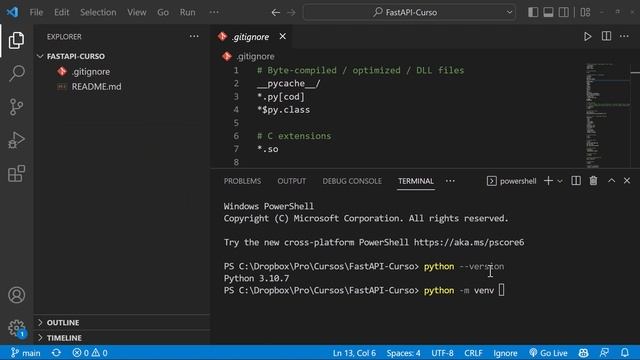
Task: Toggle the bottom panel visibility
Action: tap(548, 12)
